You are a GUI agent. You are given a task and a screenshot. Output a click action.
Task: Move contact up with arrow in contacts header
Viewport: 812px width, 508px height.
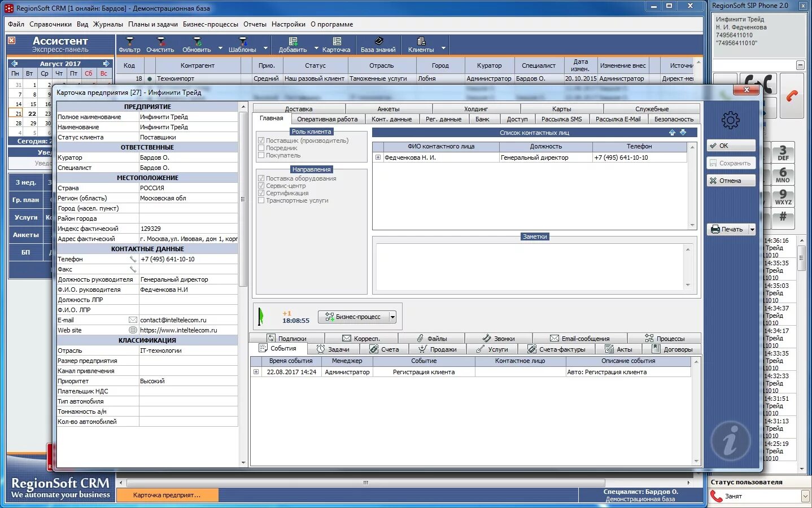(672, 133)
